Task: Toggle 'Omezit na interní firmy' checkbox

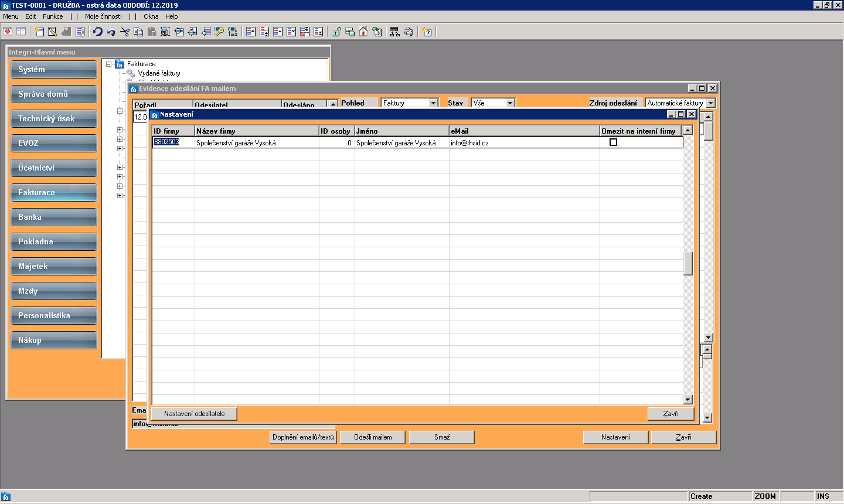Action: click(613, 142)
